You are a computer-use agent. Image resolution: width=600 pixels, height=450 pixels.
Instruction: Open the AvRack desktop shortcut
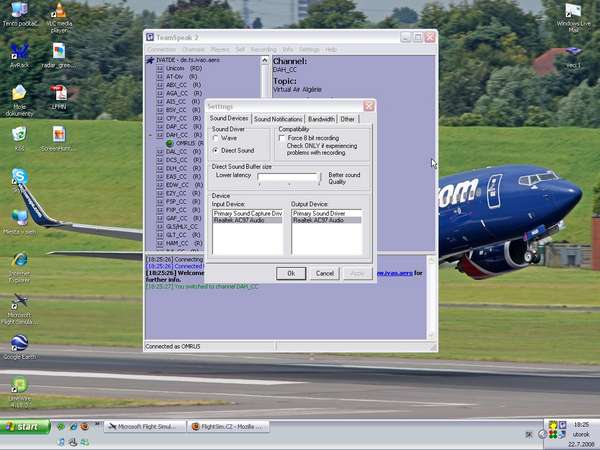pyautogui.click(x=20, y=52)
